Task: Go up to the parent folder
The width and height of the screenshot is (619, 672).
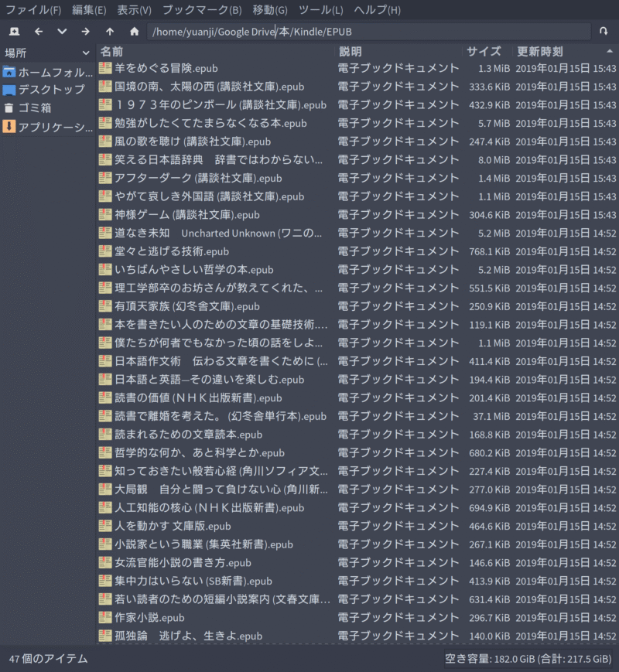Action: [110, 32]
